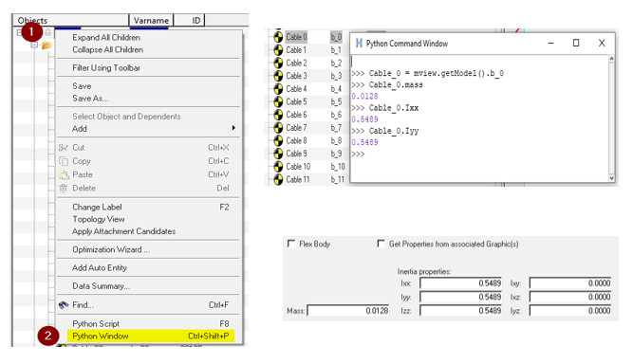Click the Ixy inertia field
The image size is (633, 364).
(x=570, y=283)
